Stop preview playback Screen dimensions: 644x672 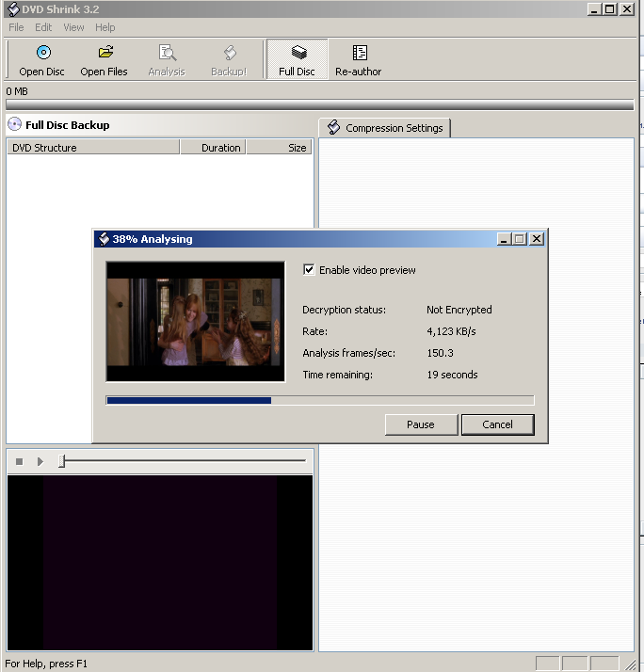[x=19, y=461]
